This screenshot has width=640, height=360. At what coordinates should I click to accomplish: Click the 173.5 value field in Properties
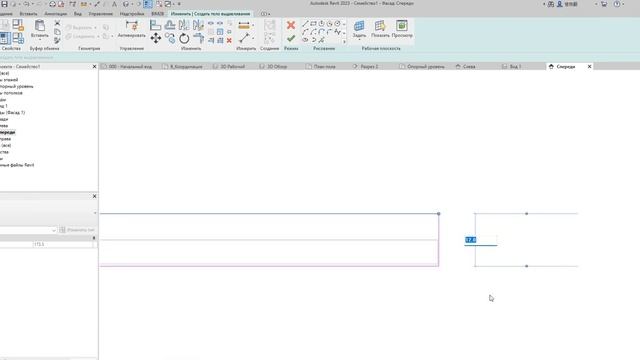click(63, 244)
